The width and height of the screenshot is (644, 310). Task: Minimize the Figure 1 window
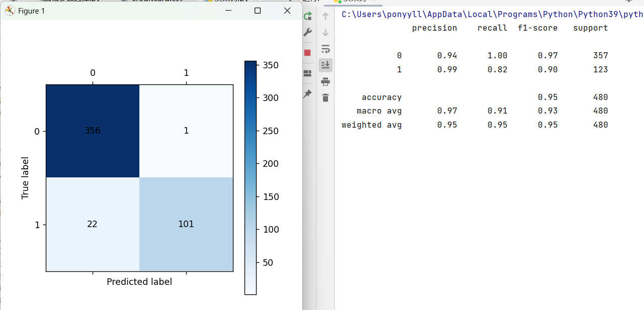(x=228, y=11)
